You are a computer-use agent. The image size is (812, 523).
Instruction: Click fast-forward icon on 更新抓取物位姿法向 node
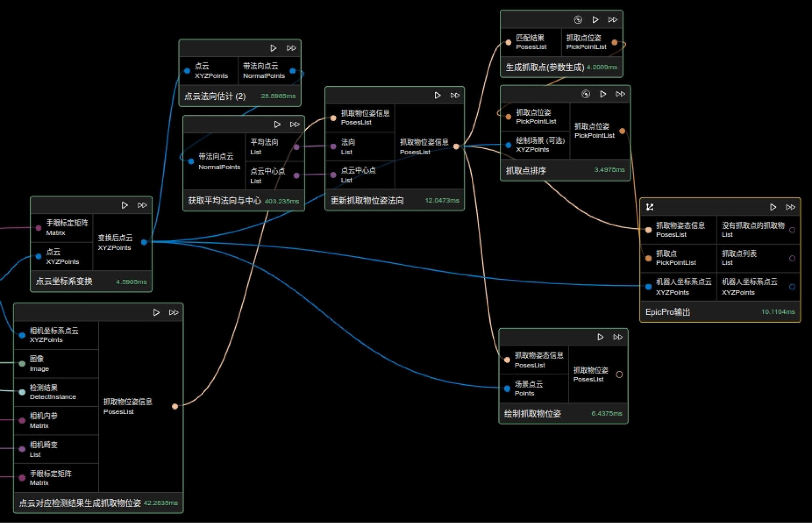(455, 95)
